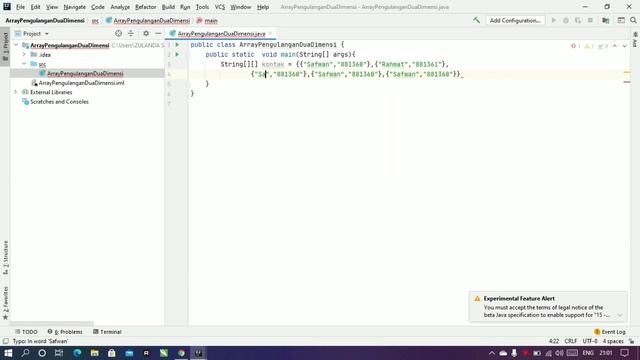
Task: Go to previous highlighted error arrow
Action: (615, 46)
